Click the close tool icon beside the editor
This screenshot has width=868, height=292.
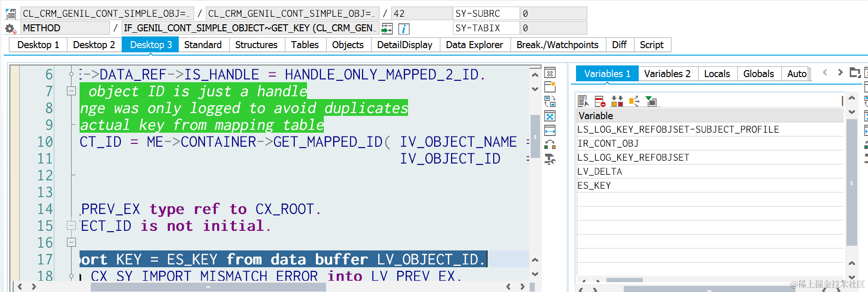pyautogui.click(x=550, y=73)
